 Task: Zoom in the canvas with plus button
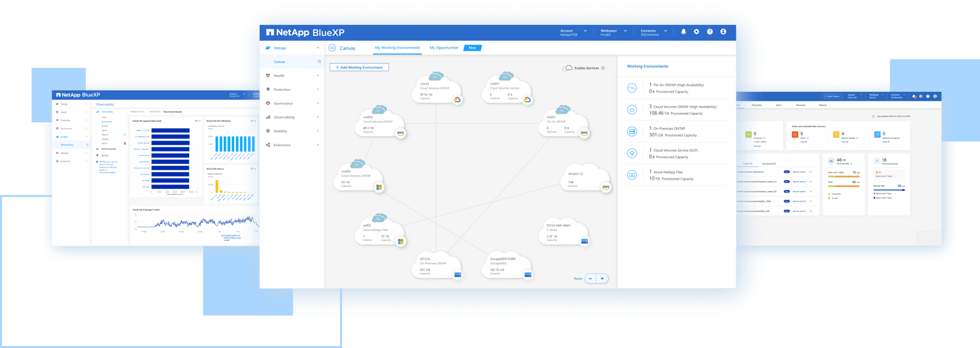[602, 278]
